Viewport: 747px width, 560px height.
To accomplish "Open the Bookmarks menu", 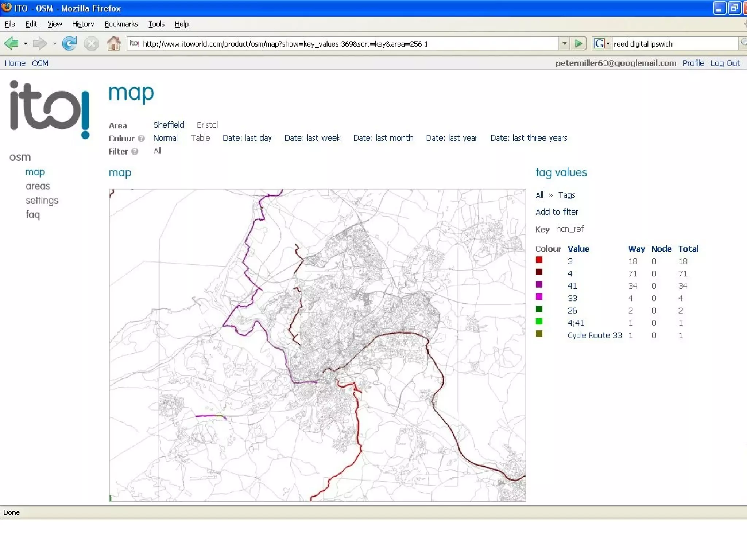I will click(121, 24).
